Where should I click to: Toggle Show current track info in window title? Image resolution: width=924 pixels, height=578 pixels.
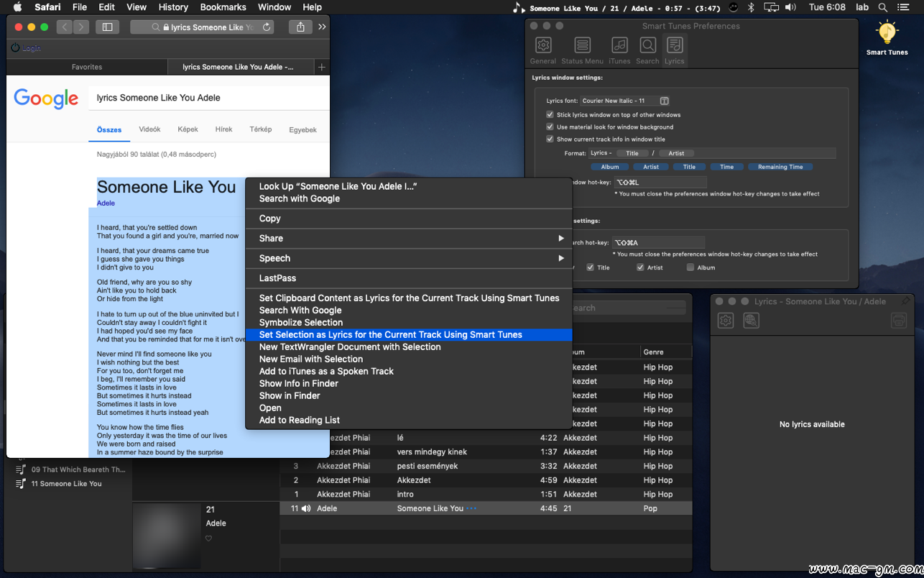(x=550, y=139)
